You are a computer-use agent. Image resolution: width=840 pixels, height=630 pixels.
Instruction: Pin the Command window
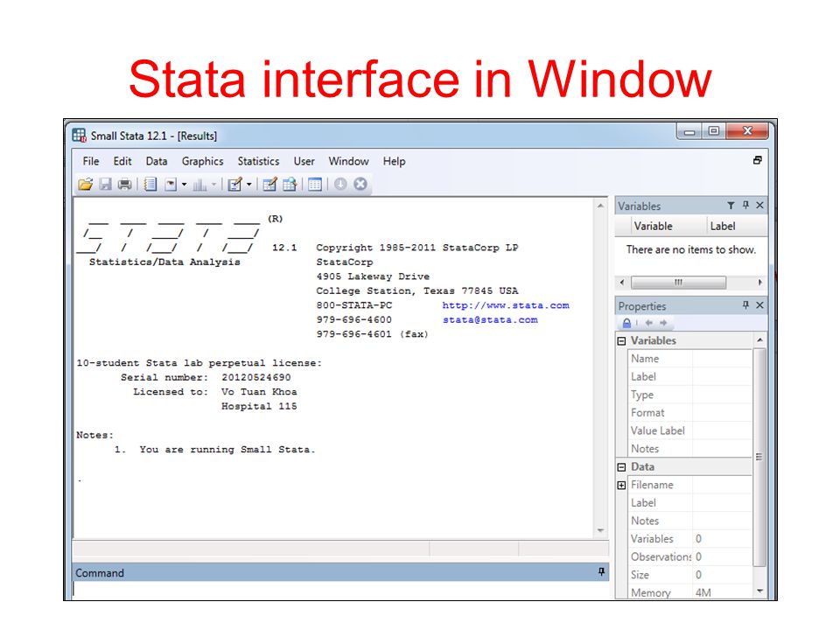(x=602, y=572)
